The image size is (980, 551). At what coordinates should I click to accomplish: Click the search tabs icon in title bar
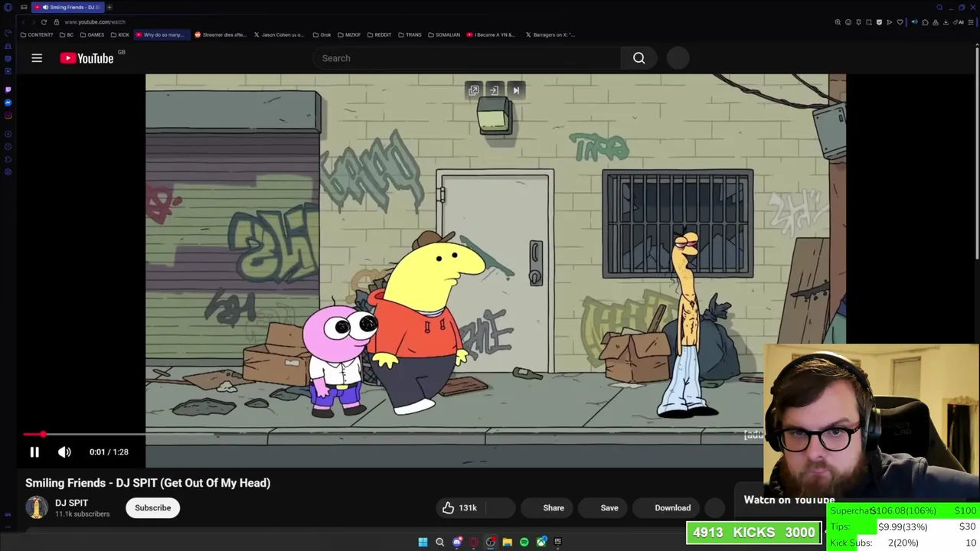pos(939,7)
